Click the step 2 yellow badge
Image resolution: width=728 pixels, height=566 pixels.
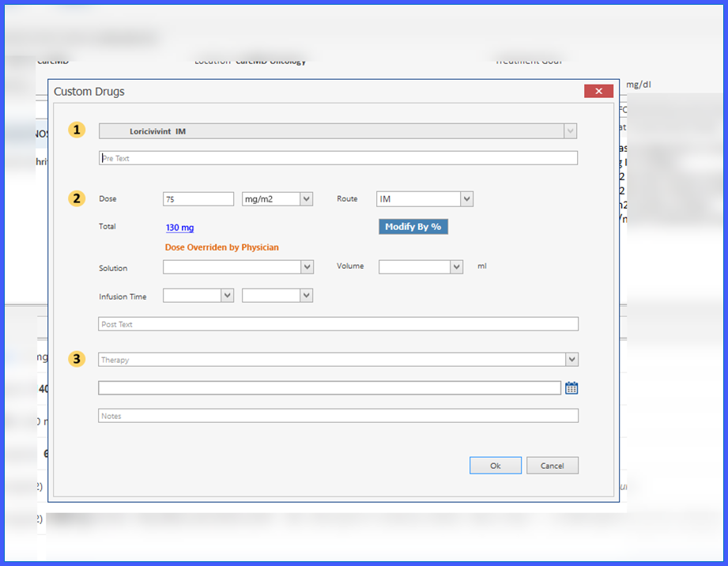pos(77,198)
